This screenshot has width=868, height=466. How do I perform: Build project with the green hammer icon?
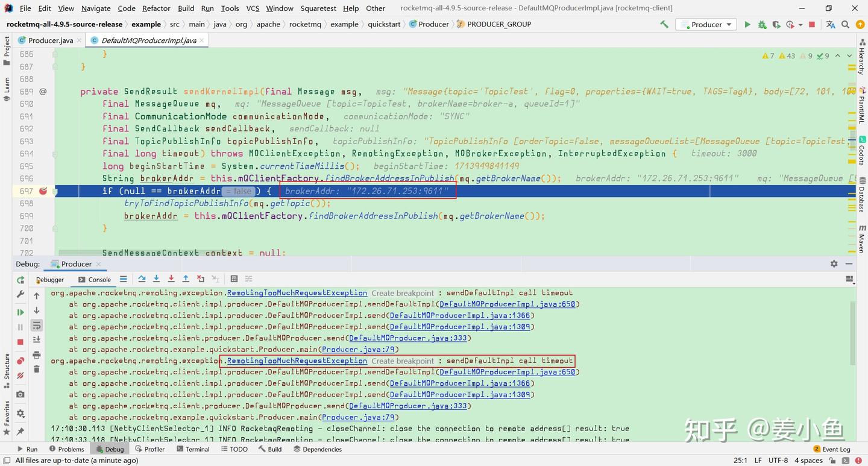point(664,25)
